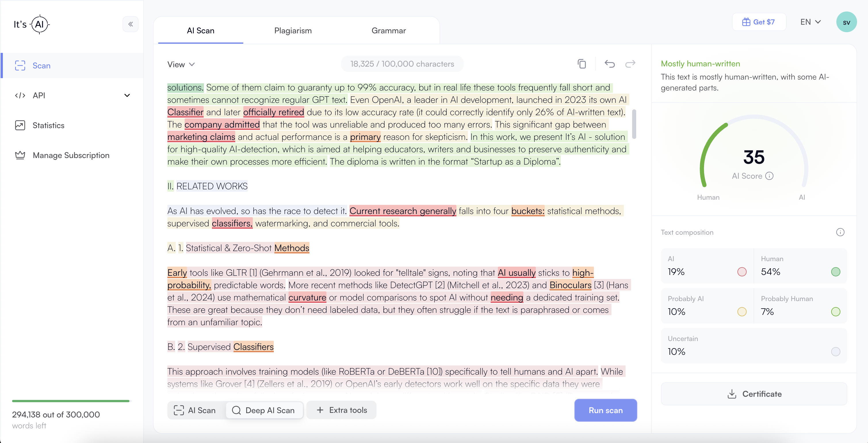
Task: Click the yellow Probably AI 10% indicator
Action: coord(742,312)
